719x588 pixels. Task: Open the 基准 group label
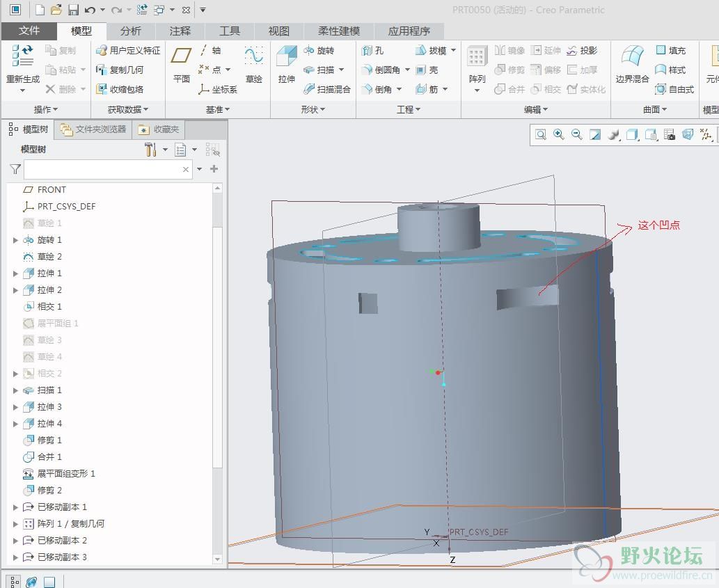pyautogui.click(x=217, y=109)
